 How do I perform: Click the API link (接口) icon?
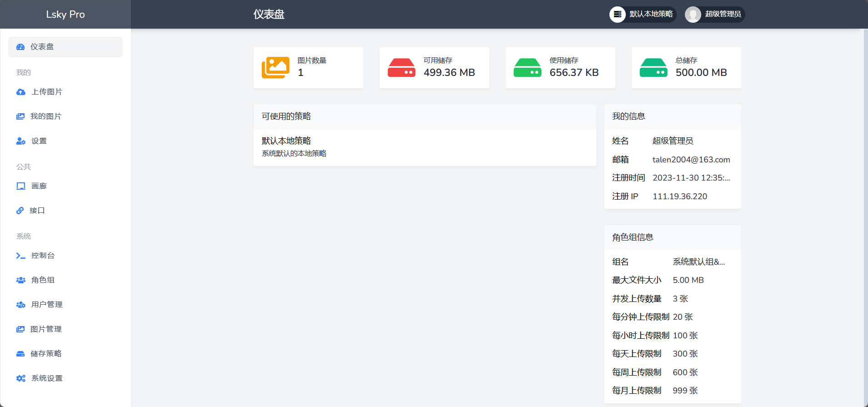coord(20,211)
